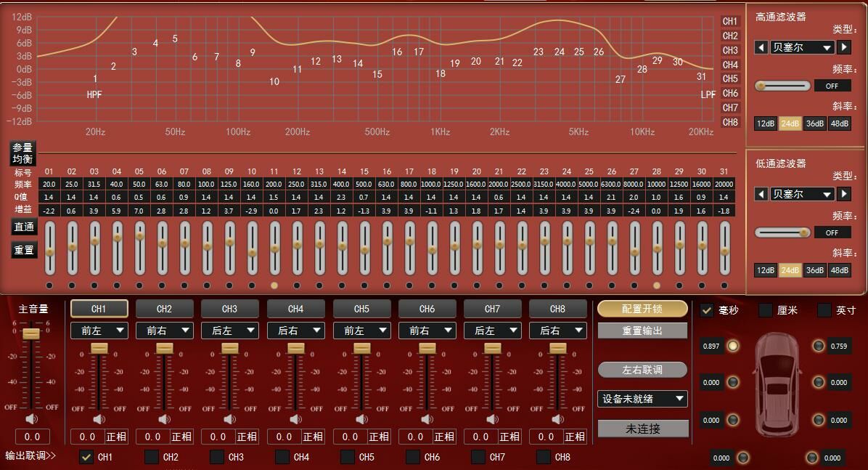This screenshot has height=470, width=868.
Task: Click the CH1 delay value input field
Action: tap(87, 437)
